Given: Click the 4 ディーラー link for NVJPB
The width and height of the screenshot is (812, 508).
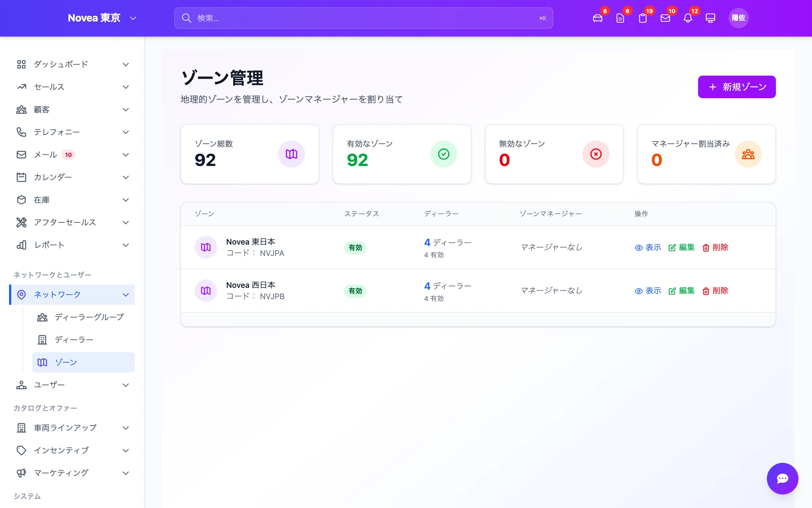Looking at the screenshot, I should (x=448, y=286).
